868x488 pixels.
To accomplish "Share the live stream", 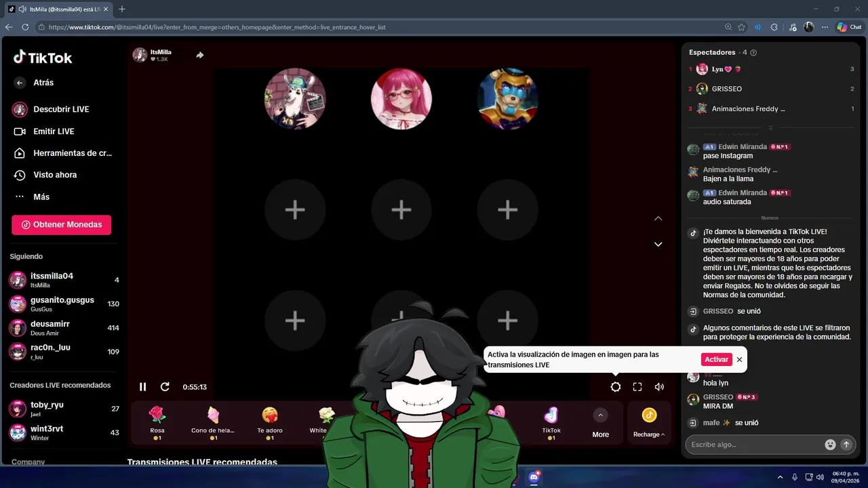I will point(200,55).
